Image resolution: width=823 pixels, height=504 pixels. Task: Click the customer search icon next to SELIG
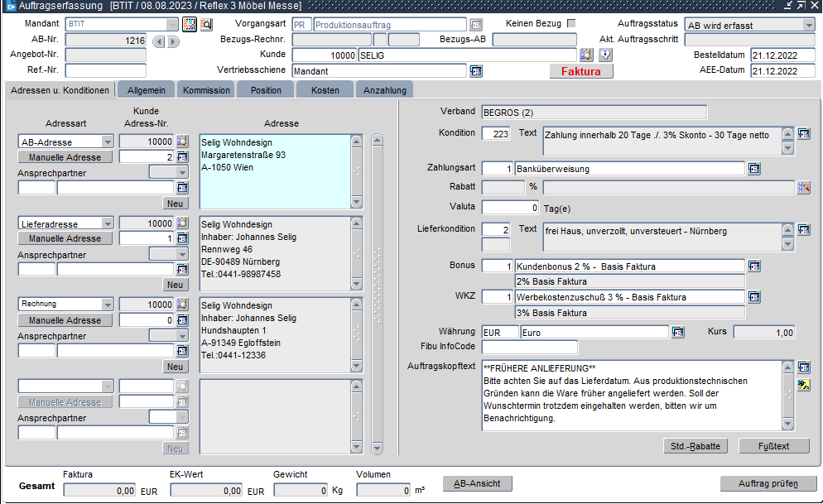coord(586,55)
